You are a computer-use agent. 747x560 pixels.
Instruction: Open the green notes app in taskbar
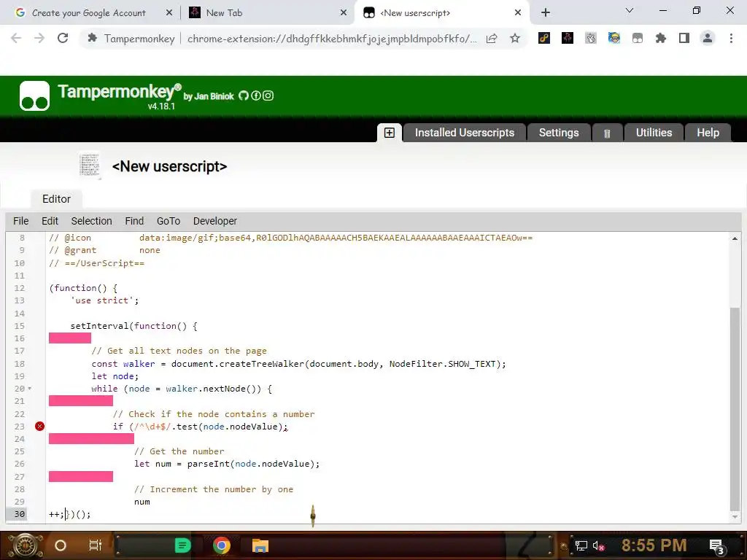182,545
